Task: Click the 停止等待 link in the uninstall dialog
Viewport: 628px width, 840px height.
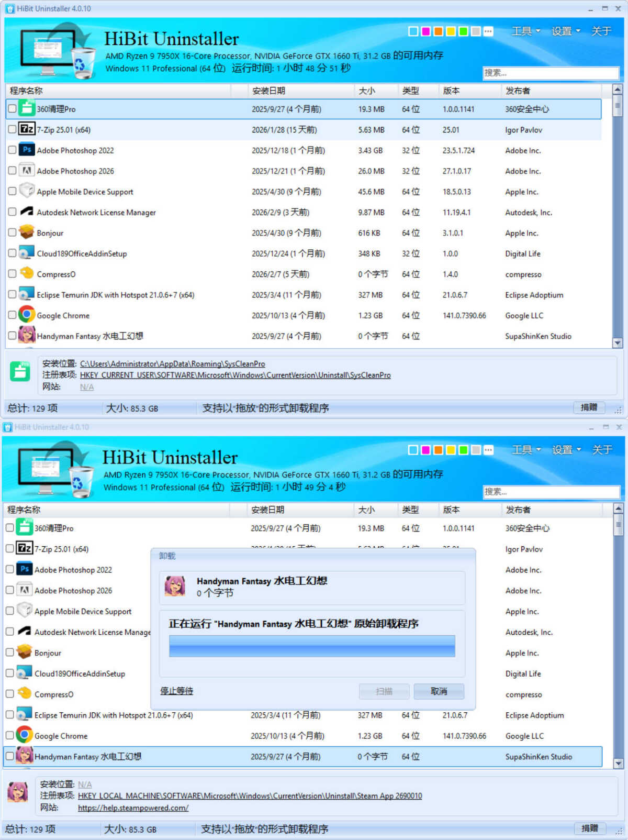Action: click(176, 691)
